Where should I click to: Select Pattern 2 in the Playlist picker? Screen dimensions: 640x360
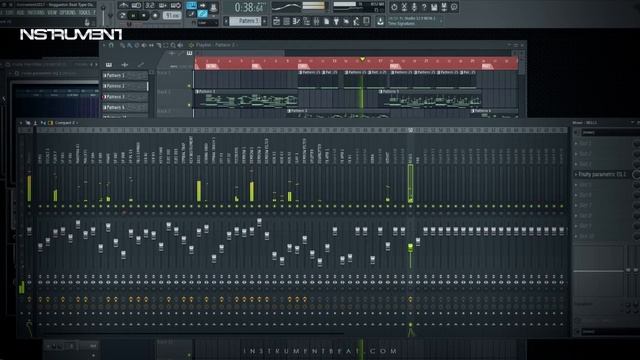pos(125,86)
